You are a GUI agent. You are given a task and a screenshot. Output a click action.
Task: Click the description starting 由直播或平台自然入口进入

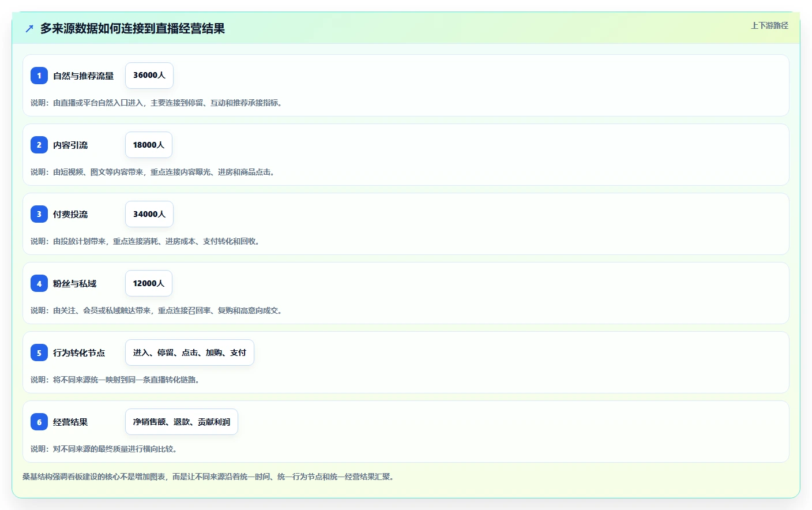(x=156, y=103)
